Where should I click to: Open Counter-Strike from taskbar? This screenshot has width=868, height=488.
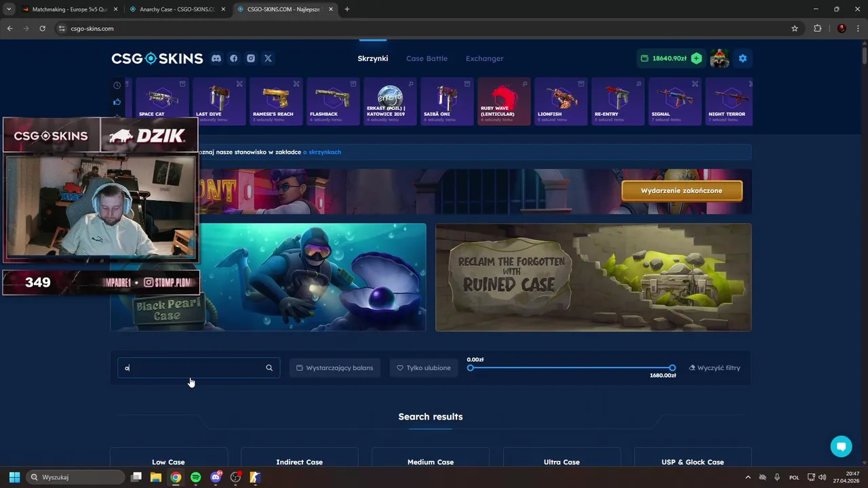[256, 477]
